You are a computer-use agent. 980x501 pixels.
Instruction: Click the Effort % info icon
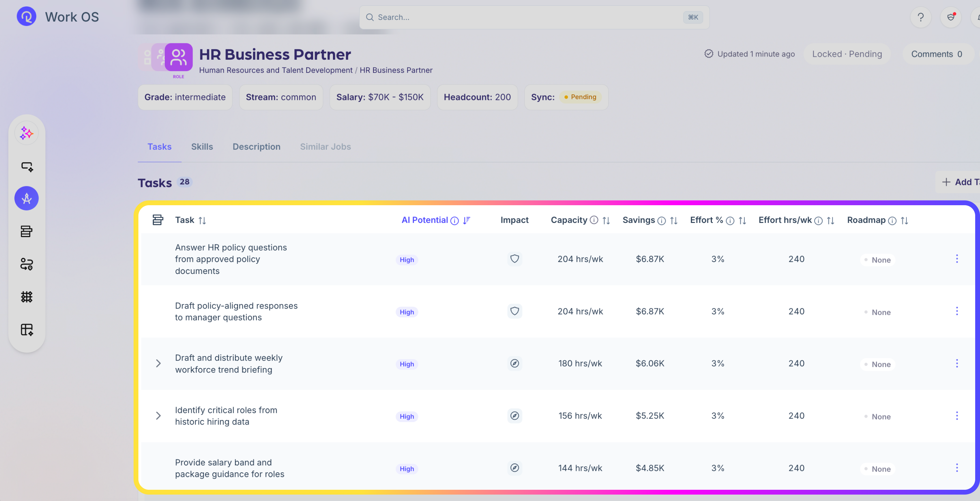[730, 221]
